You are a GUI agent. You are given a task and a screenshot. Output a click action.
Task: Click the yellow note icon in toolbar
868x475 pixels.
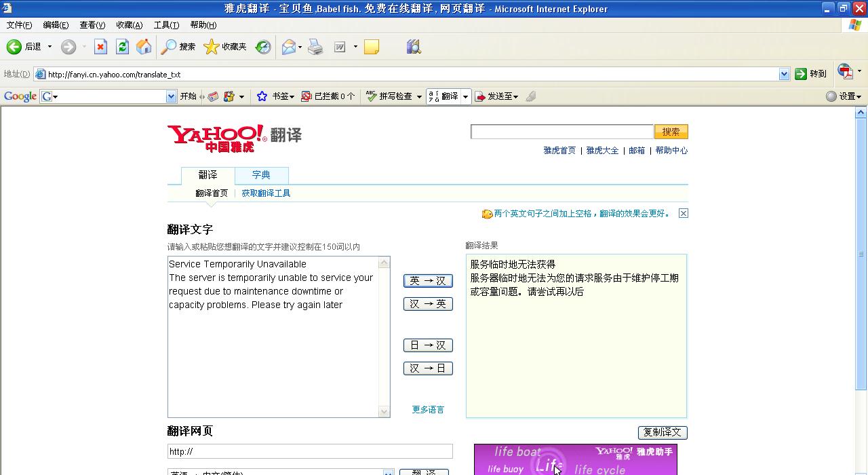371,46
